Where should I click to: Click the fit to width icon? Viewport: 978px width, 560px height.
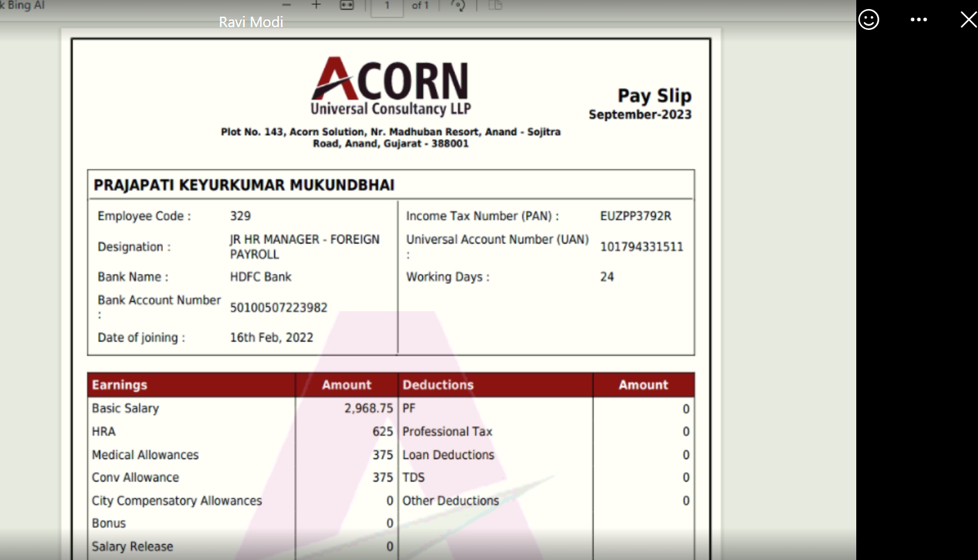click(x=346, y=5)
